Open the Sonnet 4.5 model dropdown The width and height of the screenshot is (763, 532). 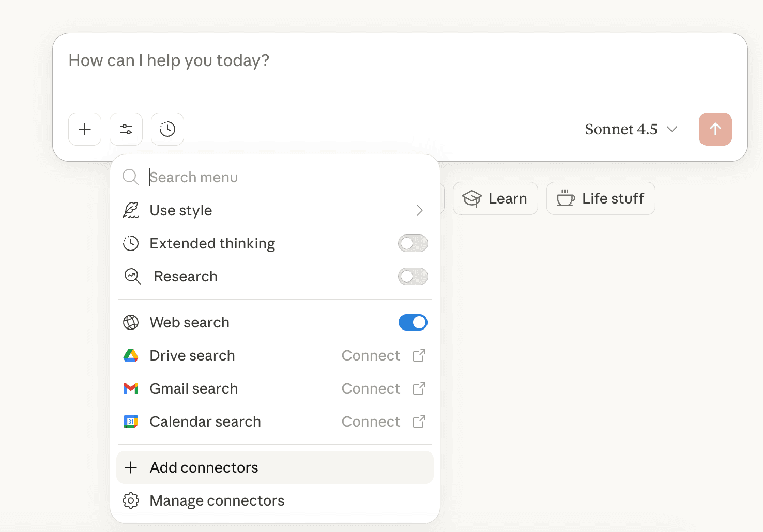coord(631,129)
